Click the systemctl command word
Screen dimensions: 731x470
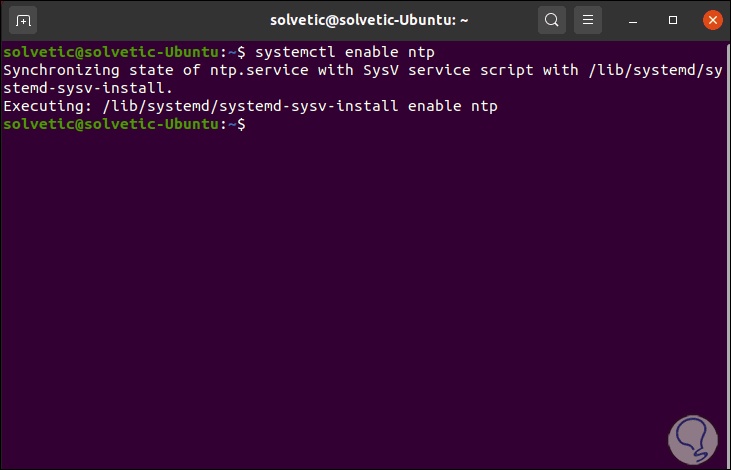point(295,52)
